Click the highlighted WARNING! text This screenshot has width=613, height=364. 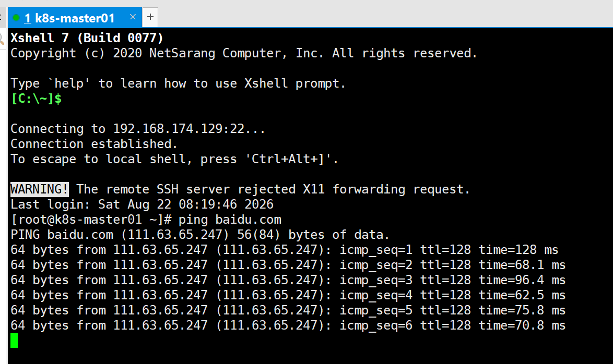click(x=40, y=189)
